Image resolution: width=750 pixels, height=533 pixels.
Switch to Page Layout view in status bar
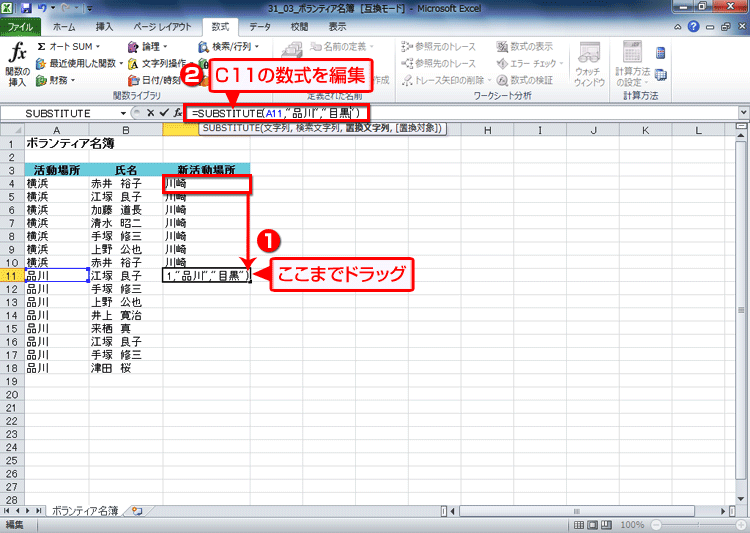593,525
